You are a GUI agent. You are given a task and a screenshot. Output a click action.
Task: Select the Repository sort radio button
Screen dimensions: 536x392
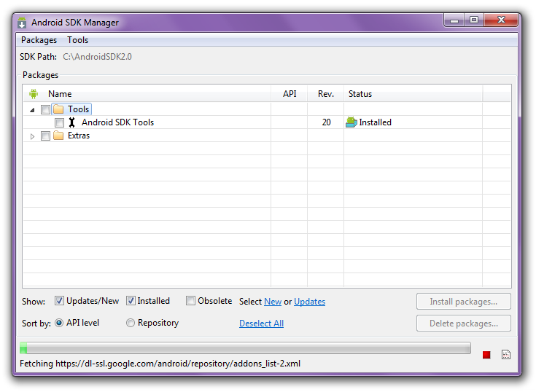point(131,323)
